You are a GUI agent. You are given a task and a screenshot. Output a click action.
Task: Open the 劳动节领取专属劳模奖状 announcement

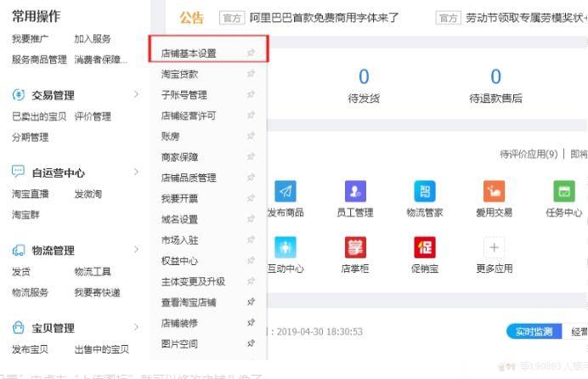[527, 18]
